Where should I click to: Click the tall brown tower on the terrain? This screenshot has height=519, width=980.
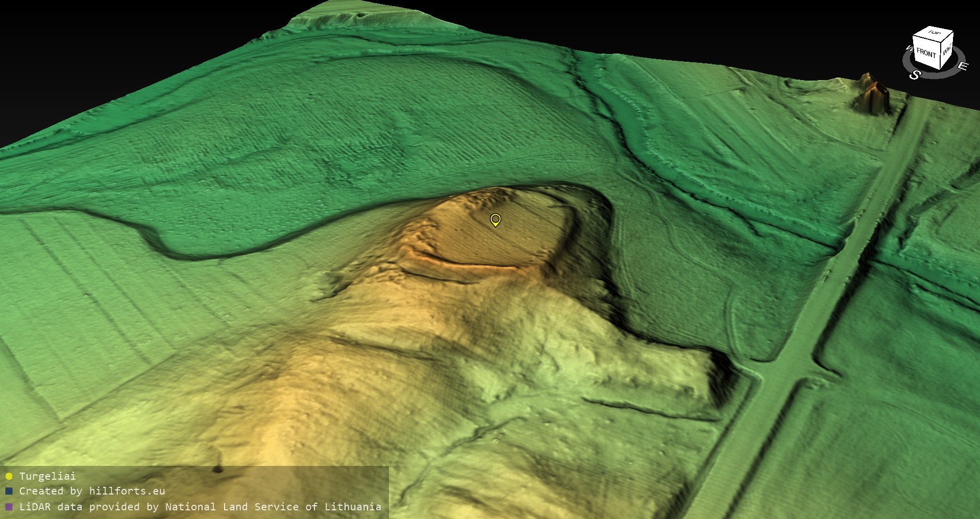point(874,94)
